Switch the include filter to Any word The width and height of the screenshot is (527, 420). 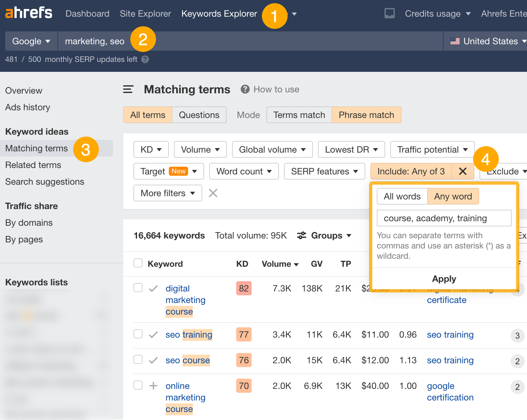[453, 196]
